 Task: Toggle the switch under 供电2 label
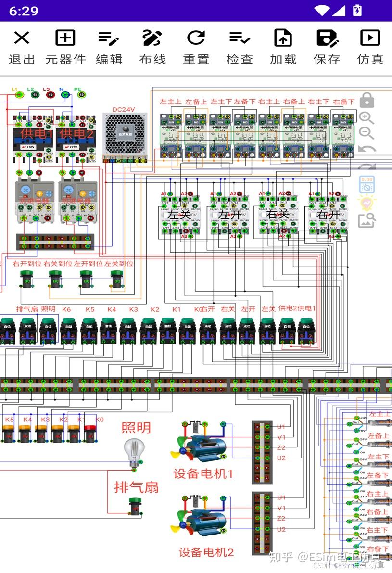pos(287,331)
